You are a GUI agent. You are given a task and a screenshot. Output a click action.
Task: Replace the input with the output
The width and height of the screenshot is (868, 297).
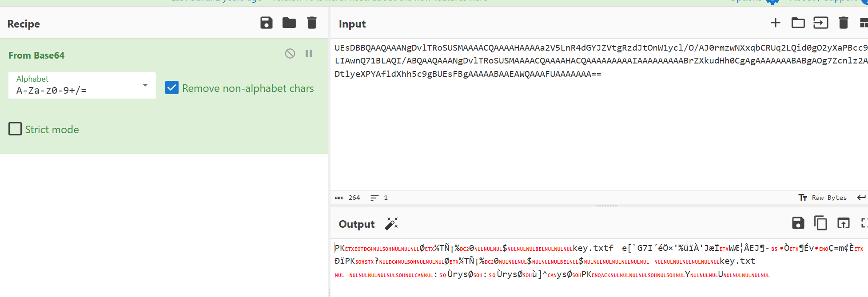pos(843,223)
